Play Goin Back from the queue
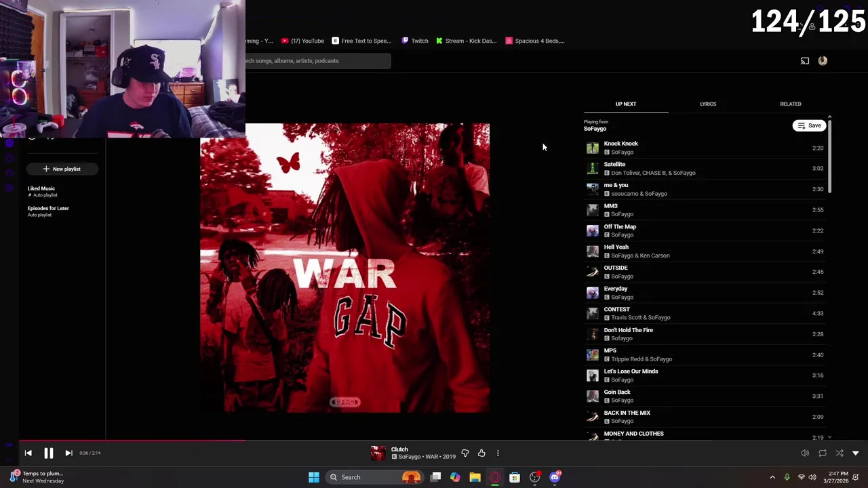Viewport: 868px width, 488px height. tap(705, 396)
